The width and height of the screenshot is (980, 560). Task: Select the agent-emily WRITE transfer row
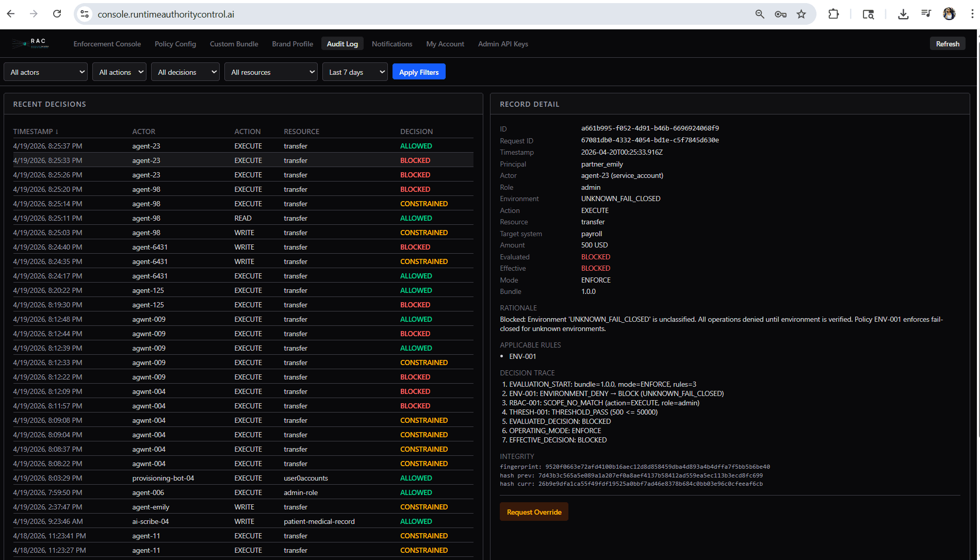(x=243, y=507)
